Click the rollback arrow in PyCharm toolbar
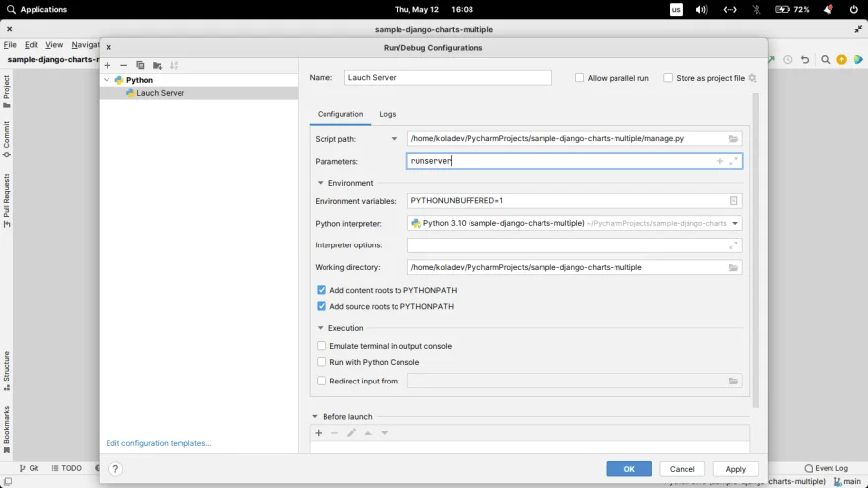Viewport: 868px width, 488px height. (805, 60)
